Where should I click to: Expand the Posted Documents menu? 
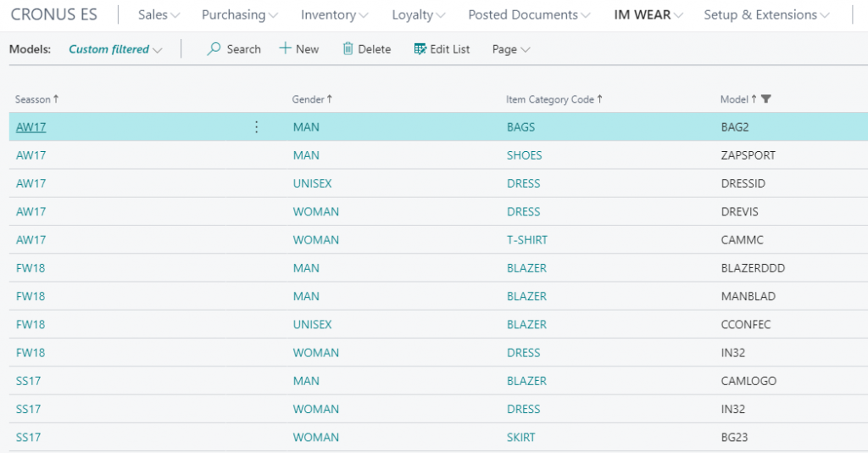[x=529, y=15]
